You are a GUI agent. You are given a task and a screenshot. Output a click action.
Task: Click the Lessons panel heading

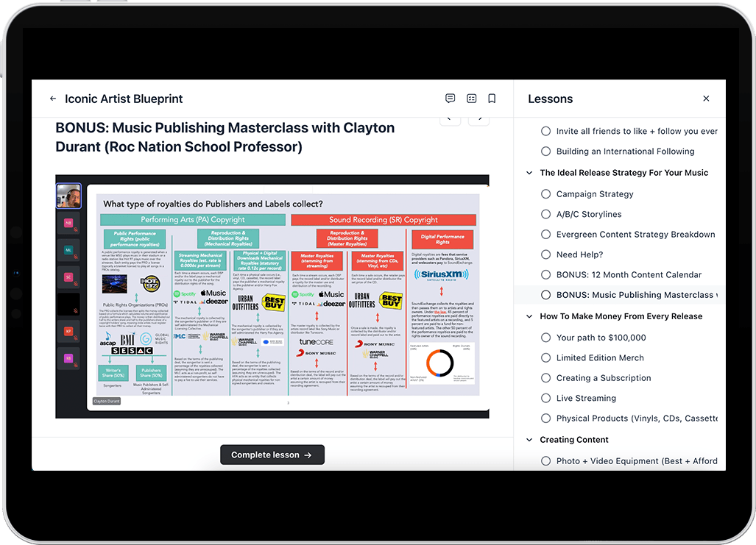coord(550,99)
